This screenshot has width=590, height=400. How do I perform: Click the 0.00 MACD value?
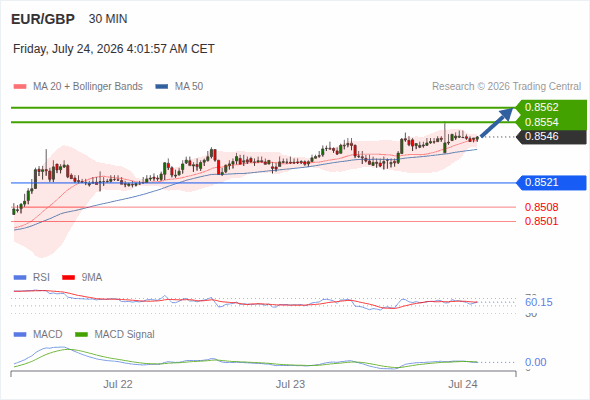[535, 362]
